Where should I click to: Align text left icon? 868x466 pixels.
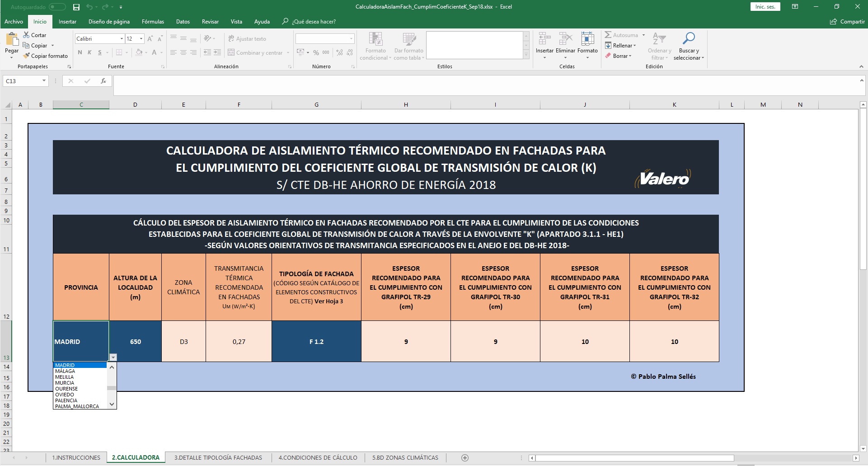click(173, 52)
